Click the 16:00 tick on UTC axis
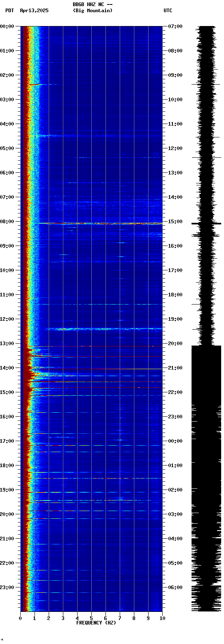The width and height of the screenshot is (224, 644). point(175,246)
